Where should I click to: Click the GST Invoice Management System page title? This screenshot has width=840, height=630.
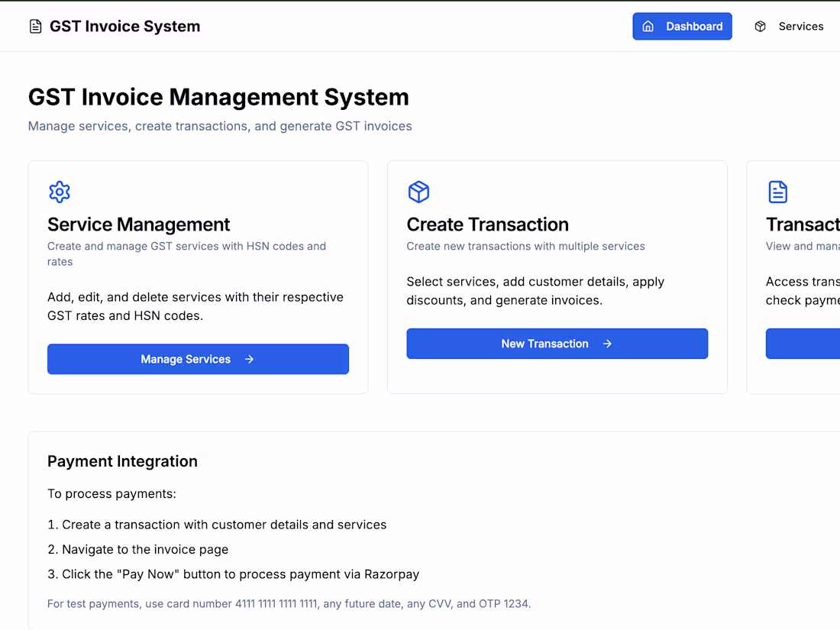[x=218, y=97]
